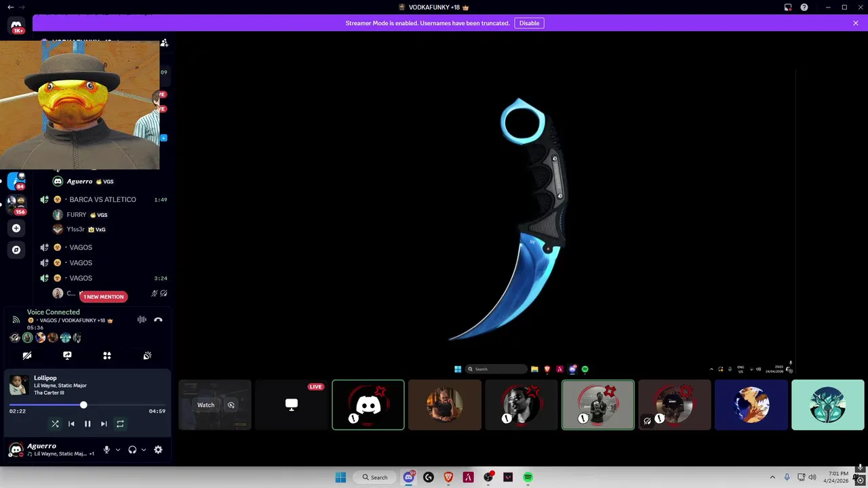Go back with the title bar arrow
Viewport: 868px width, 488px height.
click(10, 7)
